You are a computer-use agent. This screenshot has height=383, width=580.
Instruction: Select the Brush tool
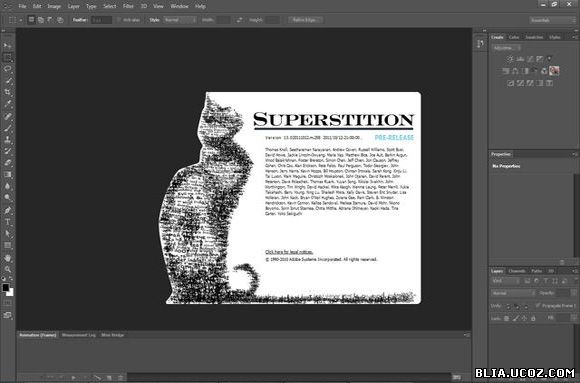coord(7,128)
